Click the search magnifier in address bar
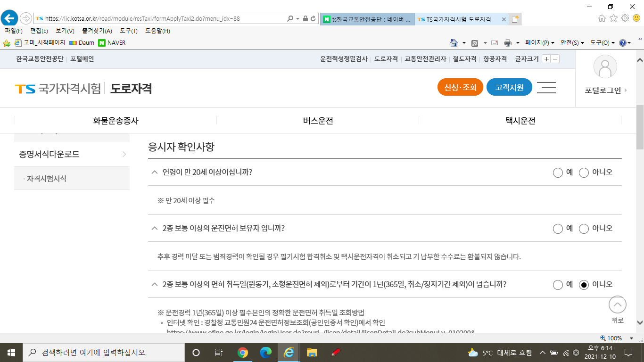Image resolution: width=644 pixels, height=362 pixels. pyautogui.click(x=290, y=19)
